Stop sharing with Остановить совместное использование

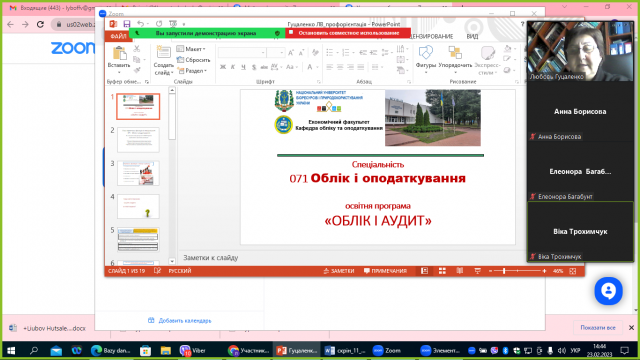[x=348, y=33]
